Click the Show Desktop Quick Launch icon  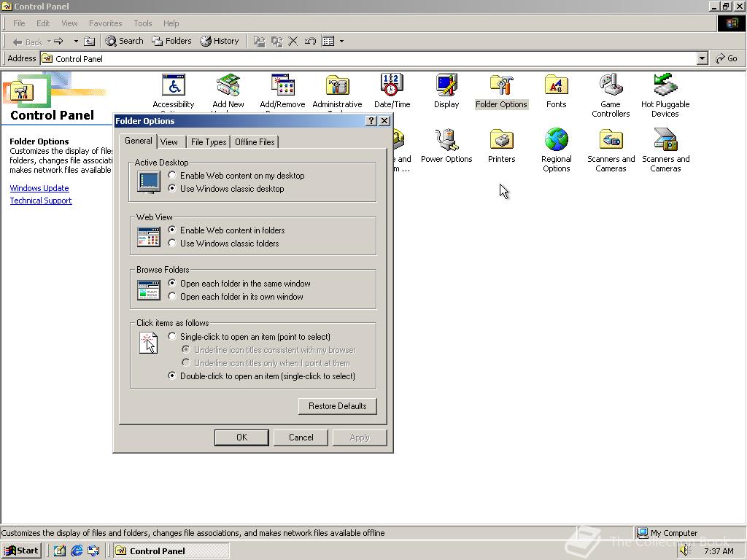pos(60,551)
